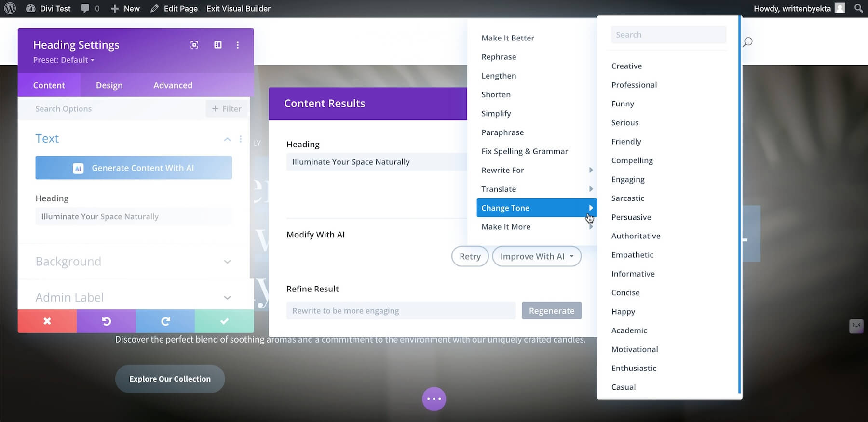This screenshot has width=868, height=422.
Task: Select the Professional tone
Action: tap(634, 85)
